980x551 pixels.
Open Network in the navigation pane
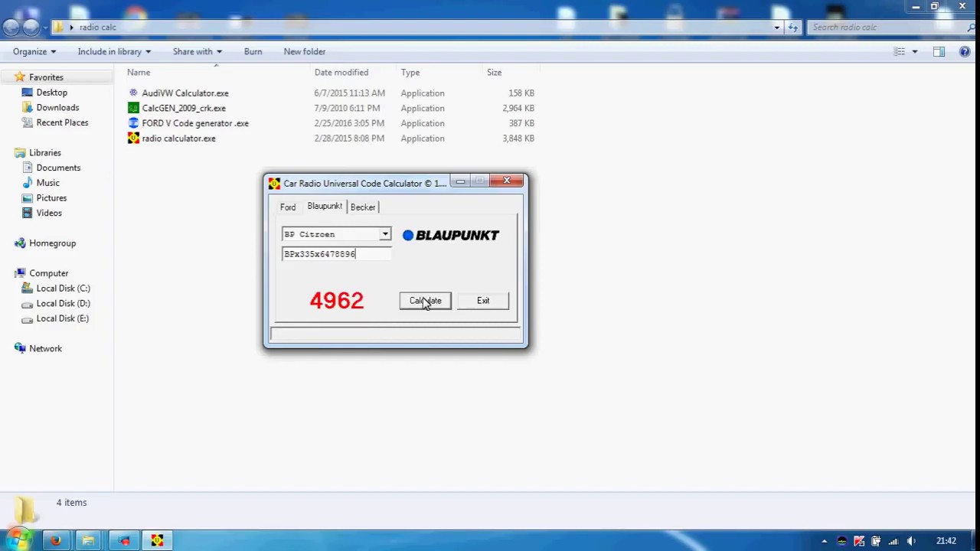45,348
